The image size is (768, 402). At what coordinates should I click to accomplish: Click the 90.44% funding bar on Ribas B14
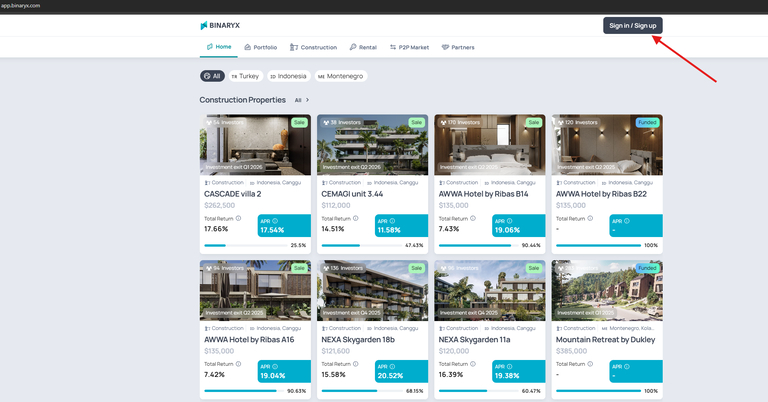479,245
